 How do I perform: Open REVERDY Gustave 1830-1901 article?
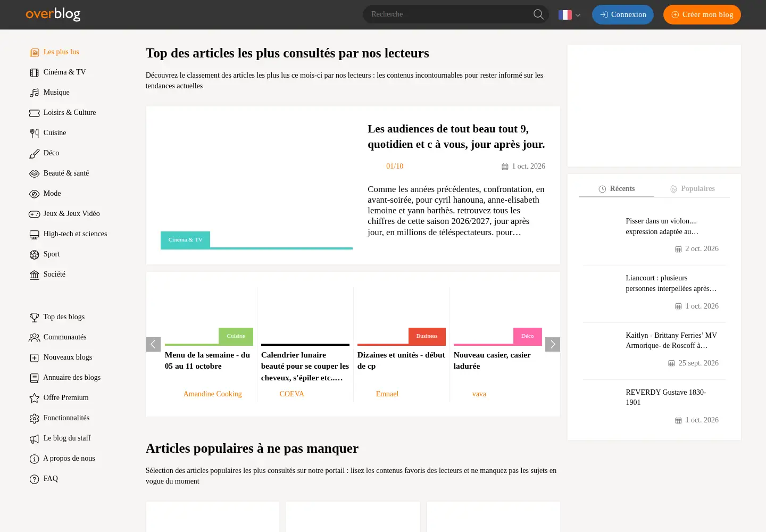(666, 397)
